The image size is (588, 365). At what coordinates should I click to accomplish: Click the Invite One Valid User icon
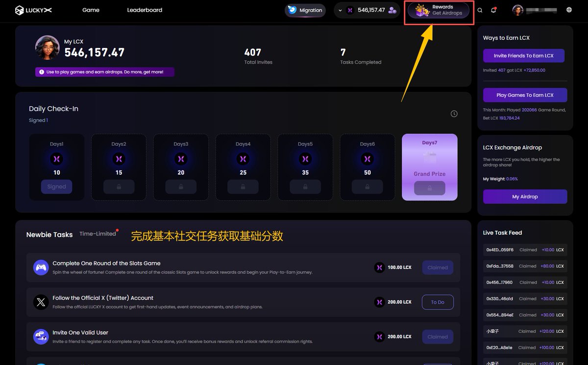point(41,337)
